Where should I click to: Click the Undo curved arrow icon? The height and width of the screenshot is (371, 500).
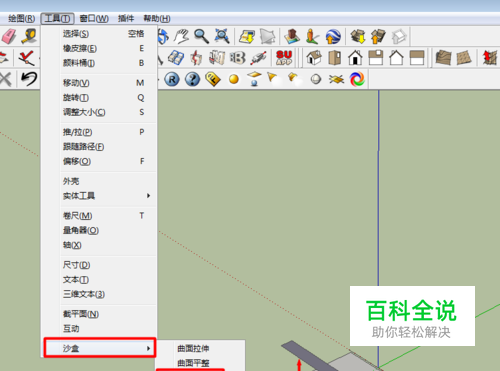[29, 79]
